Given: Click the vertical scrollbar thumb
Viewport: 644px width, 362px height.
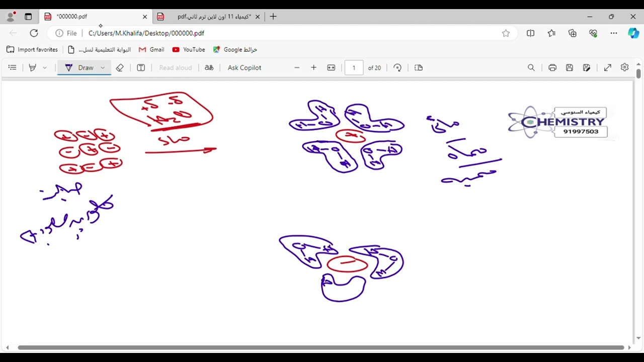Looking at the screenshot, I should pos(638,73).
